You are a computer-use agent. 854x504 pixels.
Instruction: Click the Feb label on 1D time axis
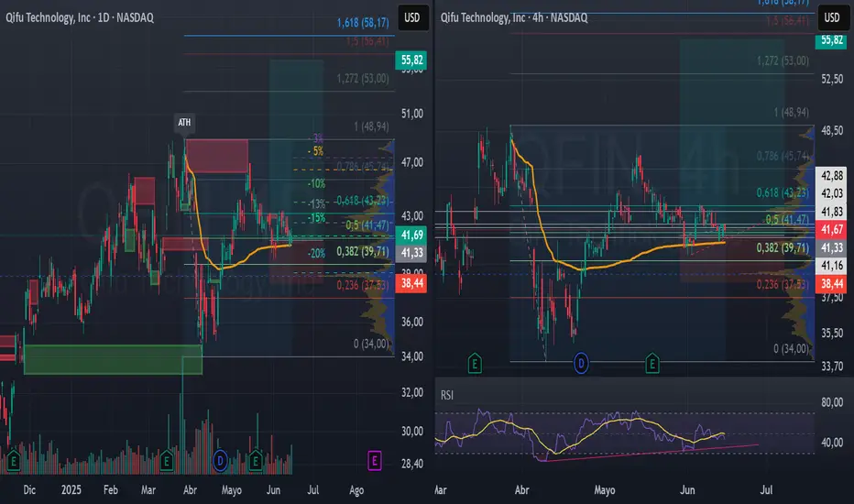(111, 490)
